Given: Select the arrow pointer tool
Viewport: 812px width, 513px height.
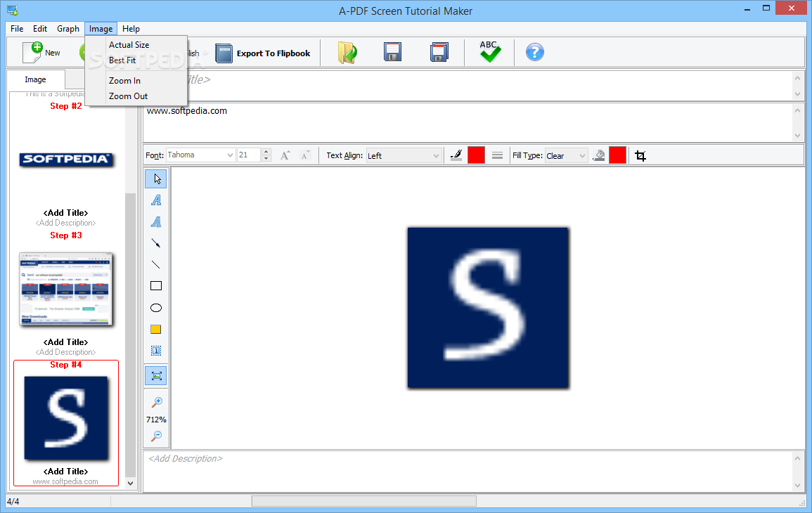Looking at the screenshot, I should pyautogui.click(x=156, y=178).
